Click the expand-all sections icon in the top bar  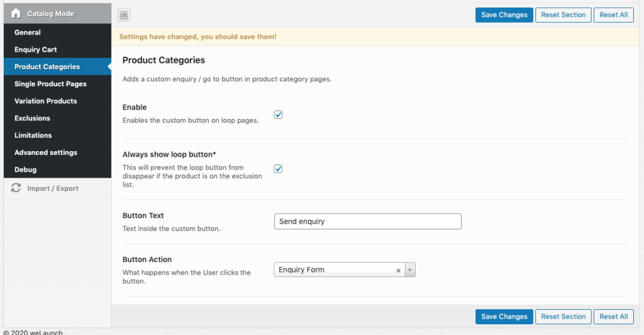124,15
